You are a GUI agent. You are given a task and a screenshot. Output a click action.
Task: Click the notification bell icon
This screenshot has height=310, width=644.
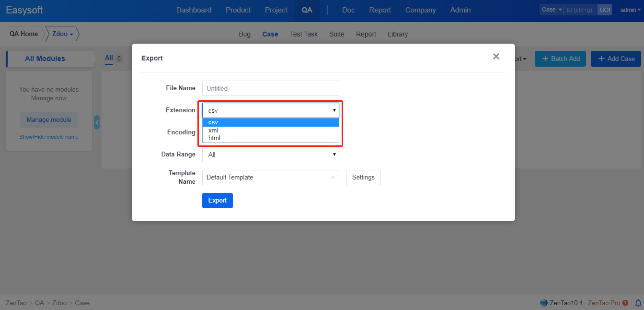[638, 303]
